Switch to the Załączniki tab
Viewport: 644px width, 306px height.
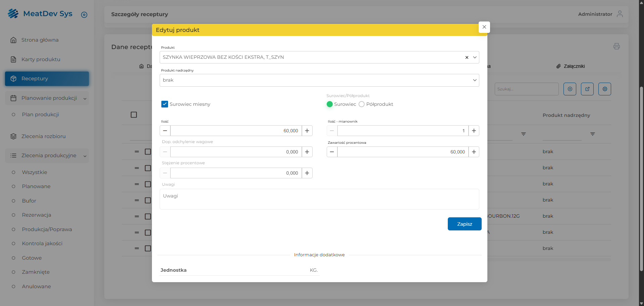(x=570, y=66)
